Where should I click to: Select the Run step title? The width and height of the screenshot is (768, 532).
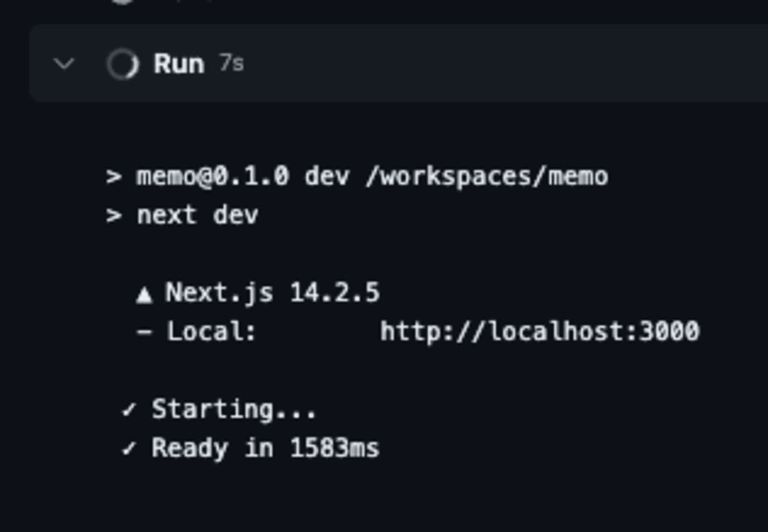tap(179, 63)
